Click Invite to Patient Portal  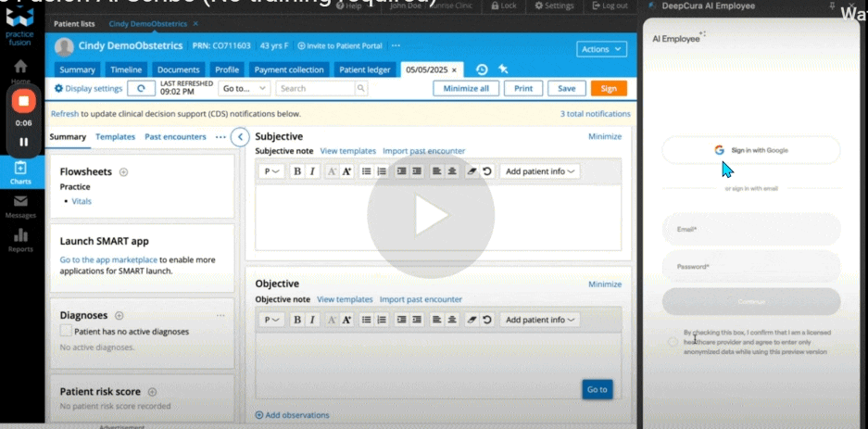(340, 46)
